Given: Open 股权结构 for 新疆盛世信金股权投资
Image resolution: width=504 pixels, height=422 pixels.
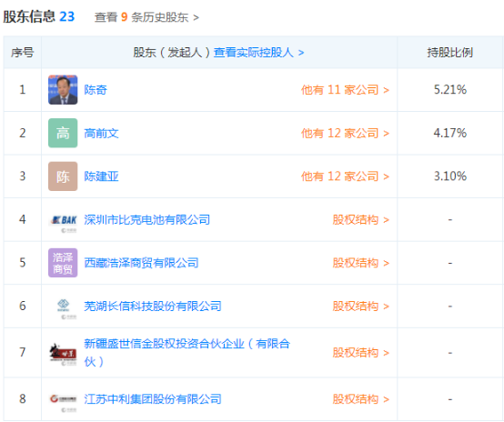Looking at the screenshot, I should [361, 353].
